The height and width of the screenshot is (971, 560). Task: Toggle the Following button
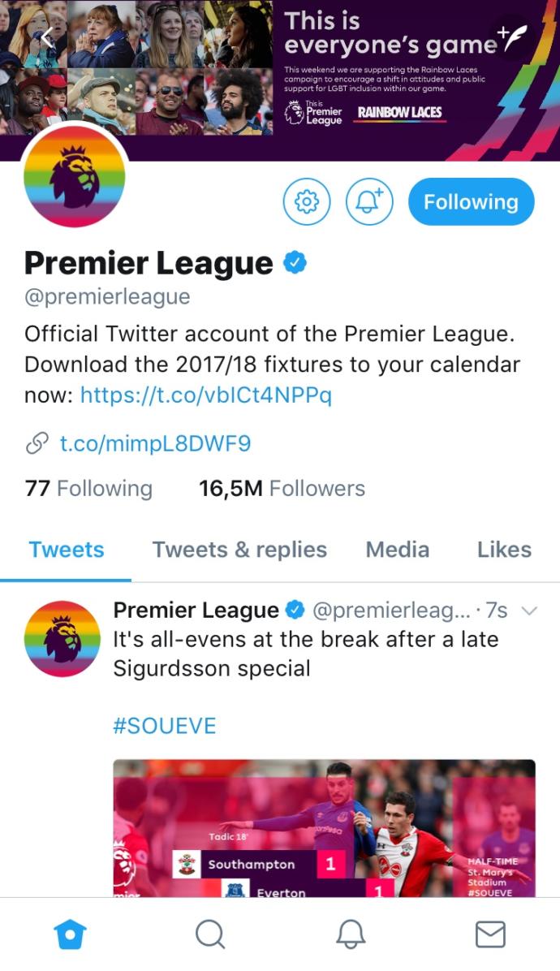(x=471, y=201)
